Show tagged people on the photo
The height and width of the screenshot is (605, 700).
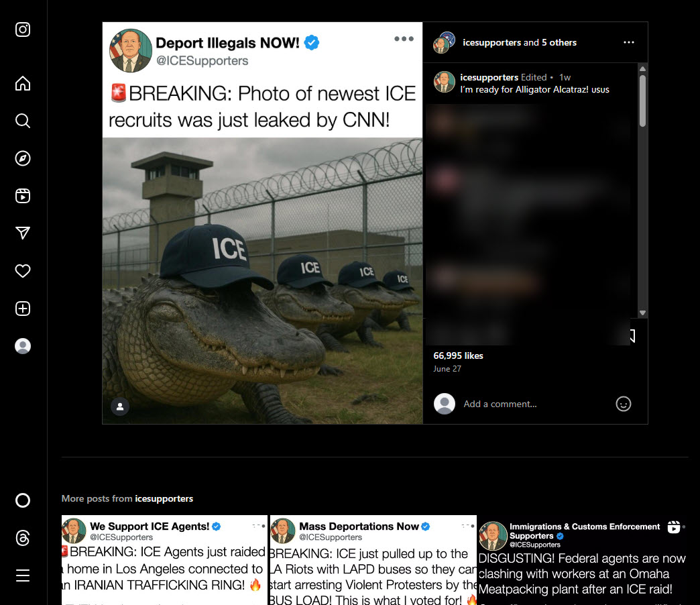[120, 406]
